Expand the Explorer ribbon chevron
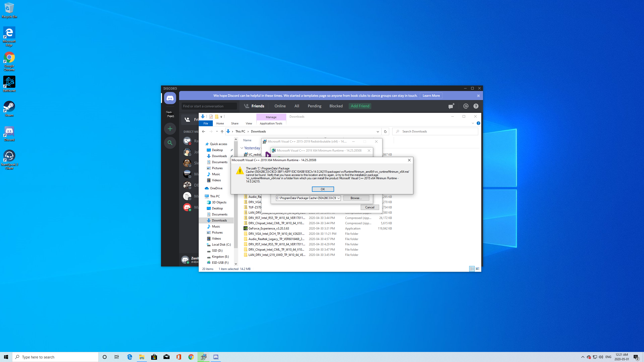 473,123
